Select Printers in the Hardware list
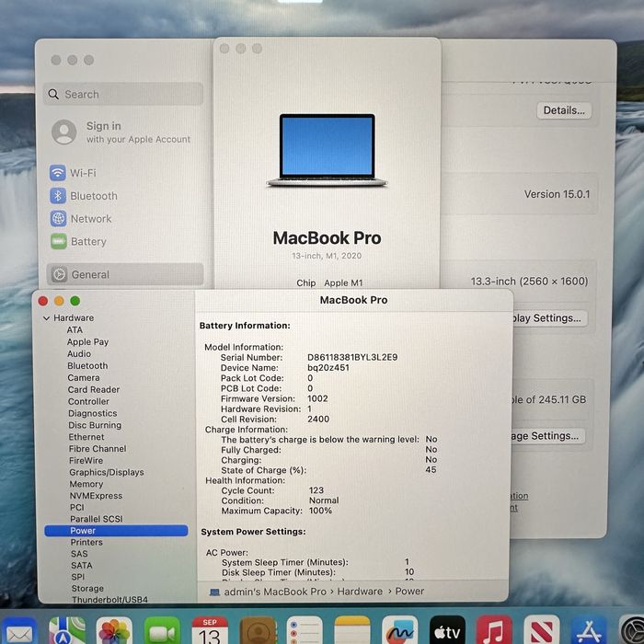Screen dimensions: 644x644 coord(86,542)
